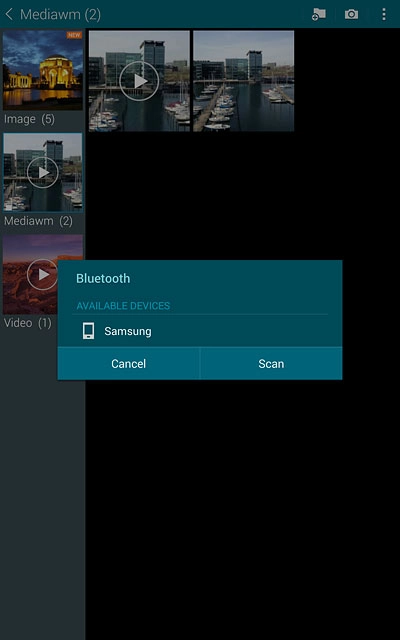Tap the back arrow beside Mediawm title
This screenshot has width=400, height=640.
9,15
